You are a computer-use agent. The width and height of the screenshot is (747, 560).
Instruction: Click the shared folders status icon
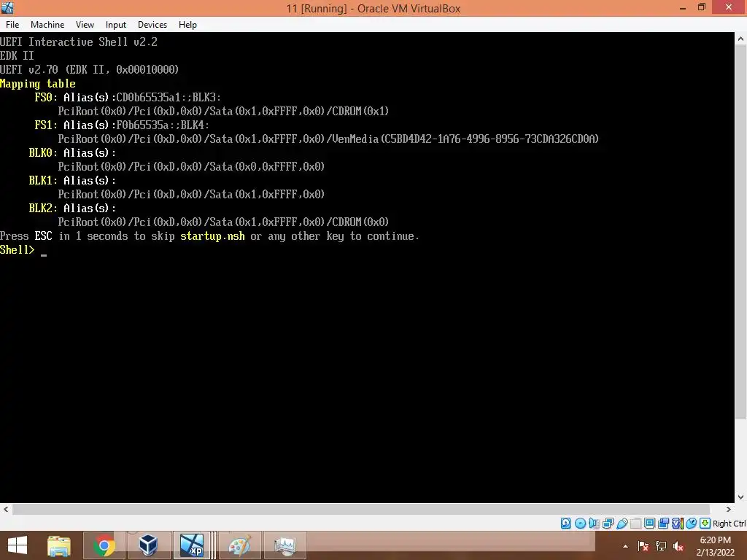635,524
